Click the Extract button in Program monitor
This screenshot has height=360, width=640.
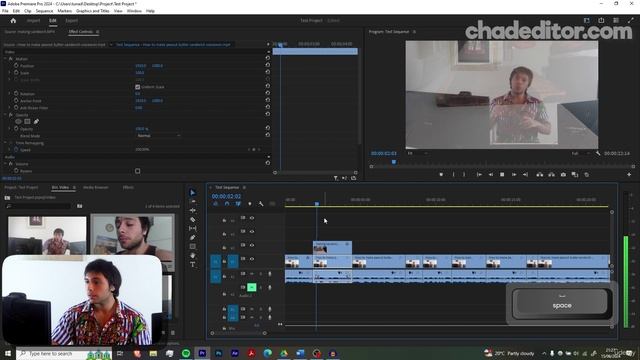click(551, 175)
